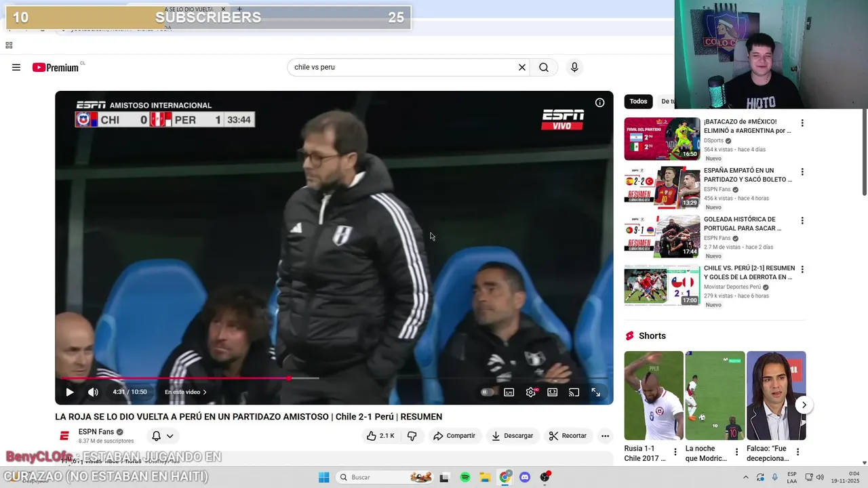Open the Falcao short thumbnail
868x488 pixels.
776,395
